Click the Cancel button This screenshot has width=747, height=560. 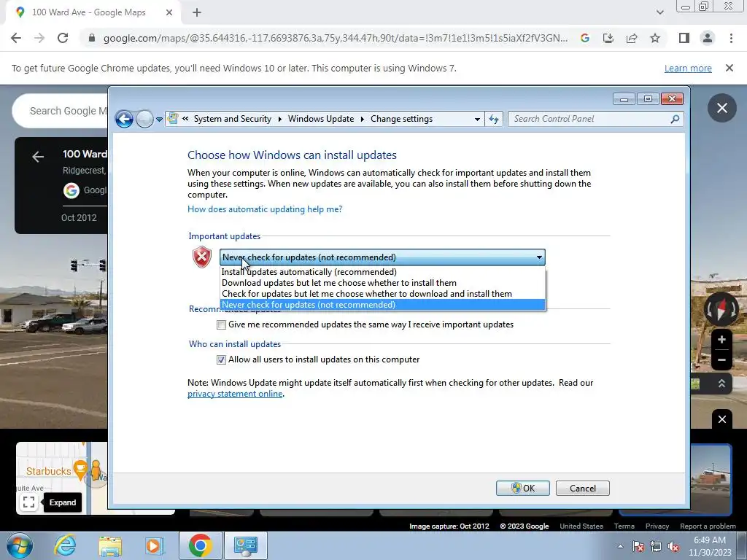[583, 488]
